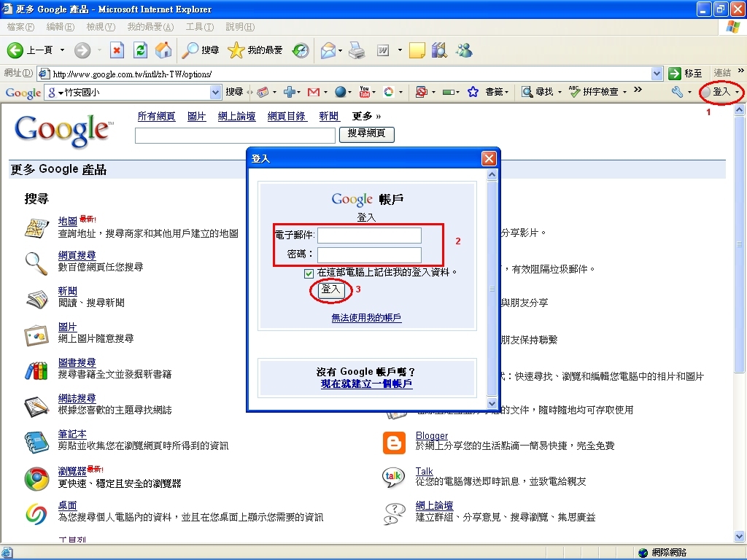Open the 編輯 menu
This screenshot has width=747, height=560.
point(61,27)
